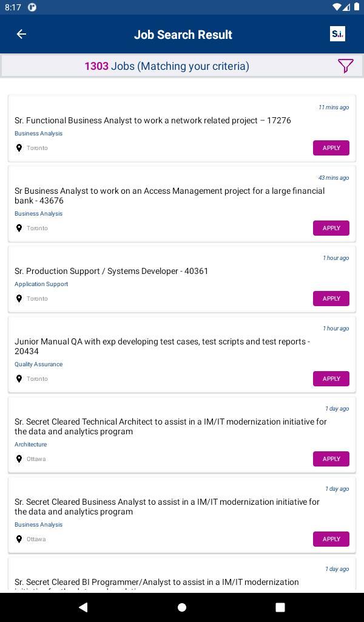This screenshot has width=364, height=622.
Task: Tap the back arrow icon
Action: tap(21, 34)
